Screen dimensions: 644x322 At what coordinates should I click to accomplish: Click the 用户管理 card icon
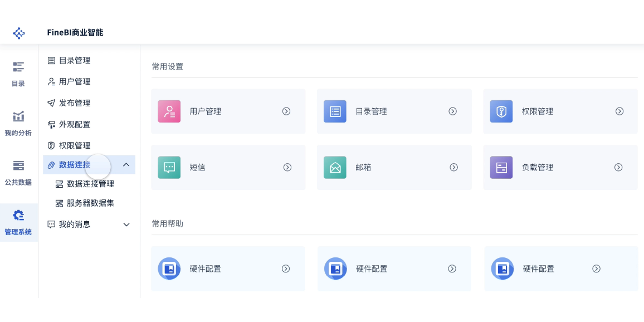(169, 111)
